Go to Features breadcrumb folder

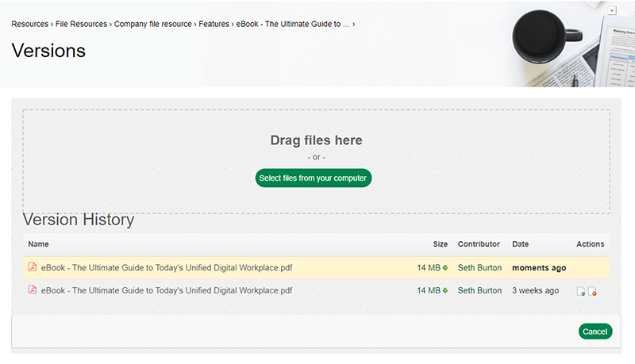pyautogui.click(x=214, y=24)
